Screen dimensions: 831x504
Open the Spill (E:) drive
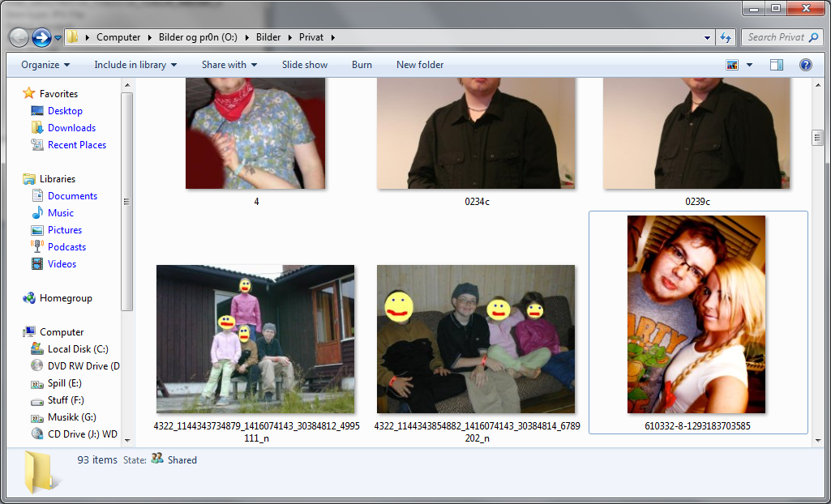65,382
